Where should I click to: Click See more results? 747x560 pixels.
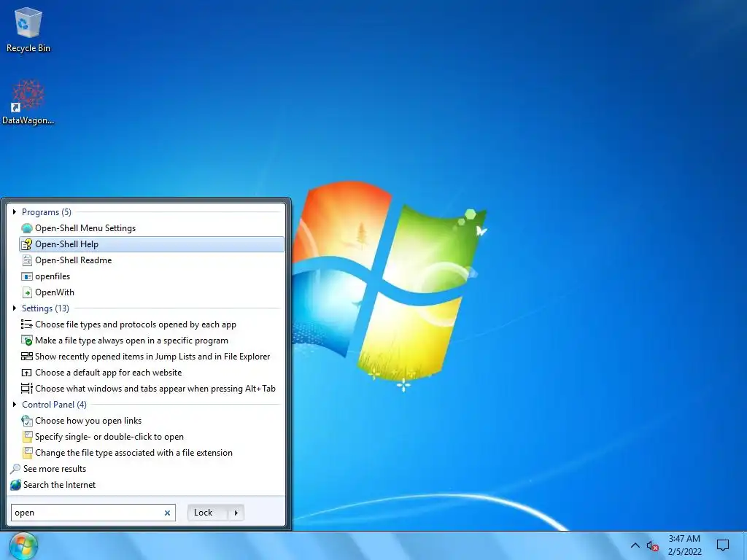click(x=55, y=469)
